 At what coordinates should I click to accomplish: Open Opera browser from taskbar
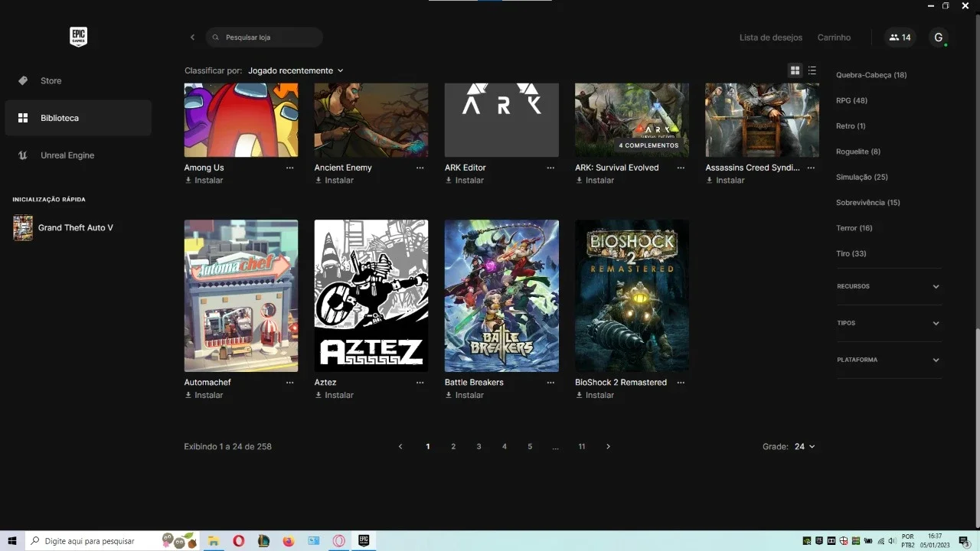[x=239, y=541]
